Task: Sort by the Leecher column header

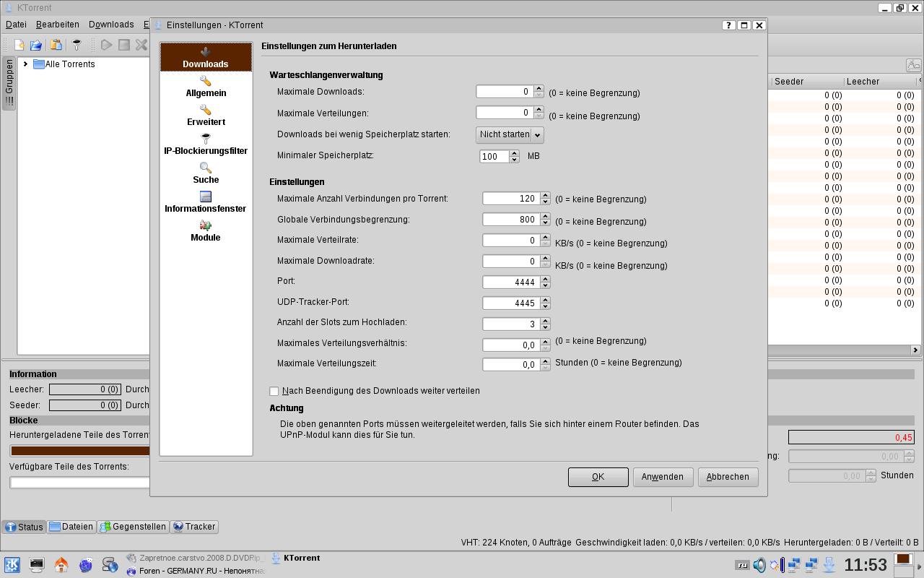Action: coord(879,82)
